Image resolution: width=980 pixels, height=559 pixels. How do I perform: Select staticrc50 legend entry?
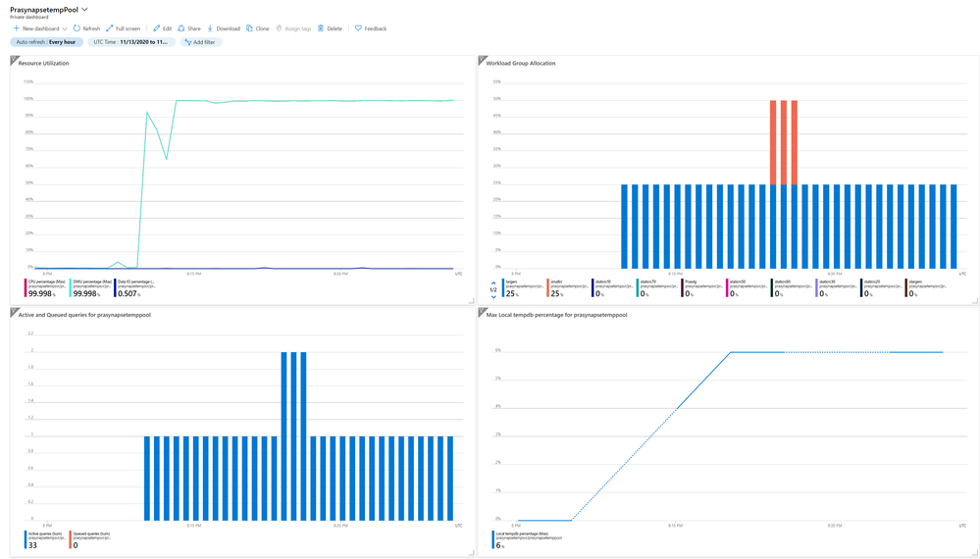pyautogui.click(x=748, y=288)
